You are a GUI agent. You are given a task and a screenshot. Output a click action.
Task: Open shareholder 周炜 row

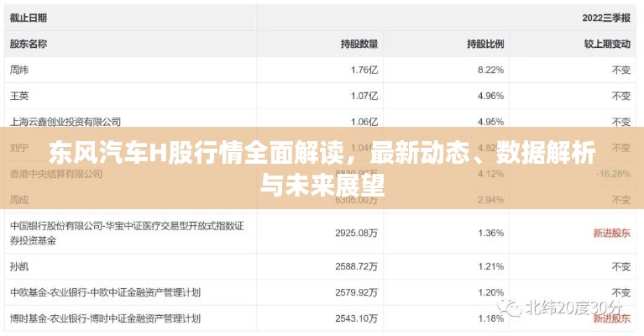click(x=19, y=70)
